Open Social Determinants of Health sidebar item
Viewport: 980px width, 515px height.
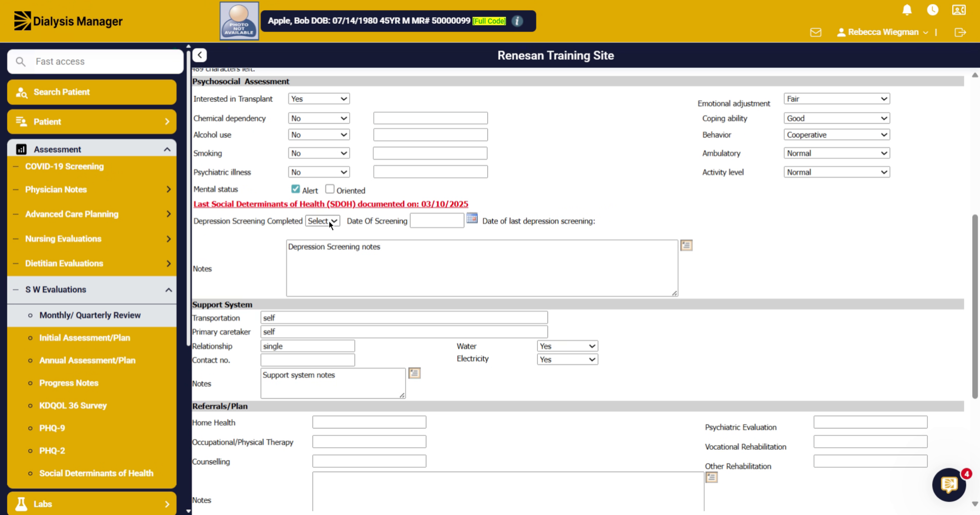tap(96, 473)
